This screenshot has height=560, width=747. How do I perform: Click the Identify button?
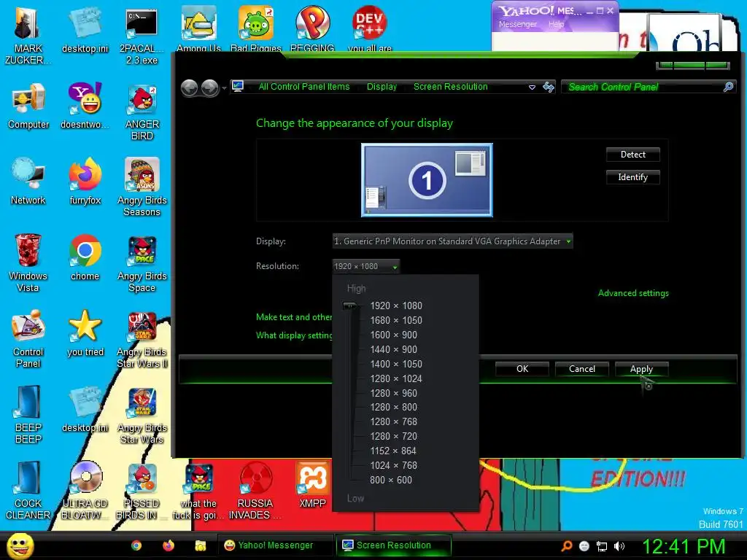(x=632, y=177)
